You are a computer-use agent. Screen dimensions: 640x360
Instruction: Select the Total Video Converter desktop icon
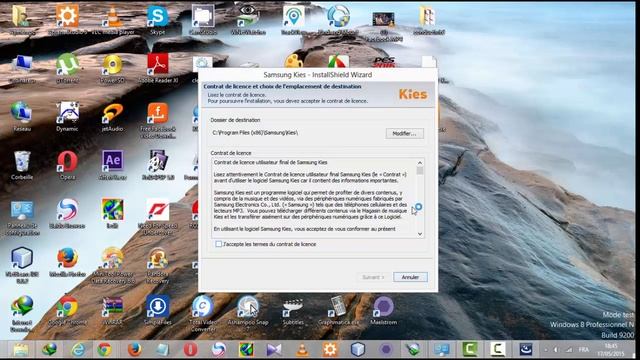(203, 313)
